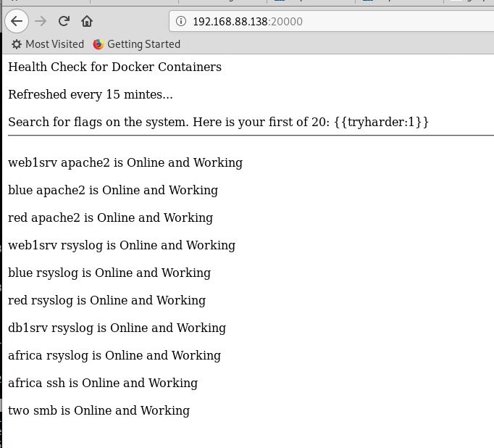494x448 pixels.
Task: Click 'db1srv rsyslog is Online and Working'
Action: 117,328
